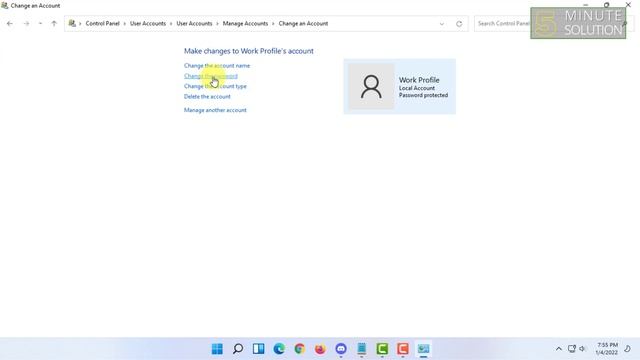
Task: Open the blue notepad app on taskbar
Action: (362, 349)
